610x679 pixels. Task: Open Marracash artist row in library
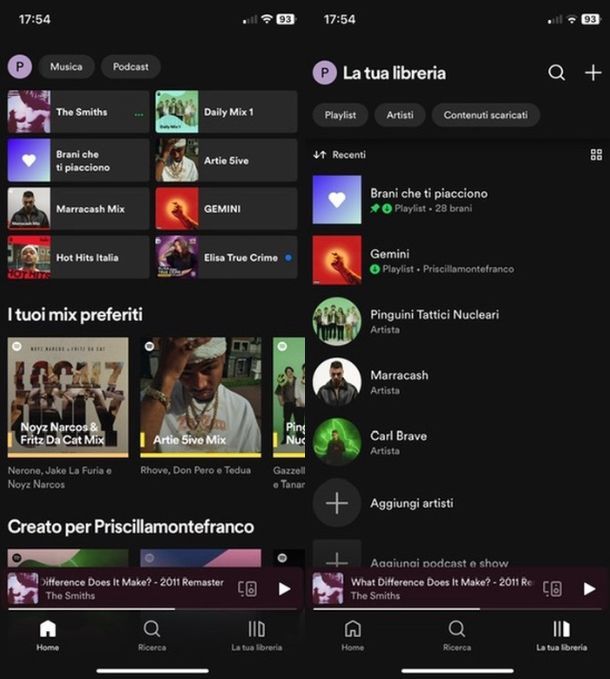(457, 382)
